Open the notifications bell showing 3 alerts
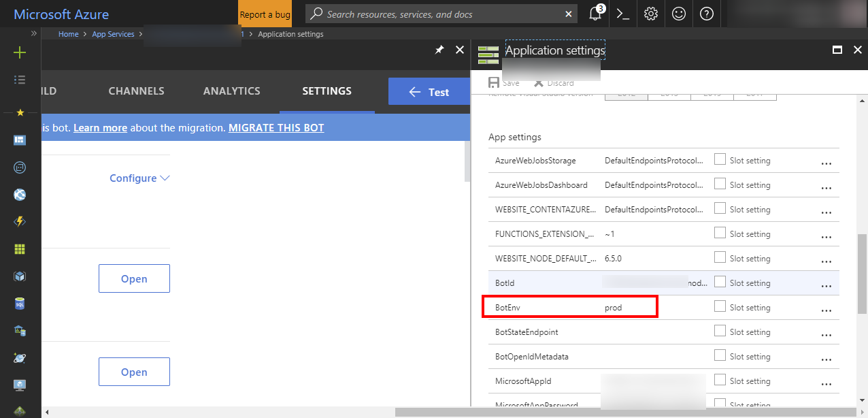 click(595, 14)
